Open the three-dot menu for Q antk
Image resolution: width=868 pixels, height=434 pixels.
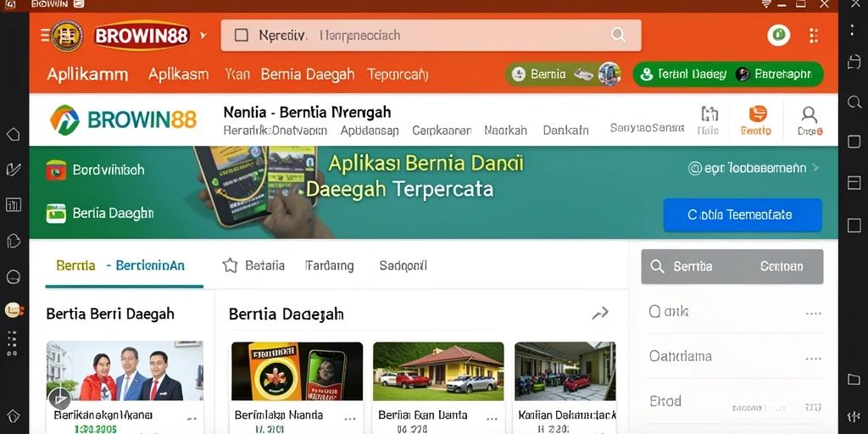[x=813, y=314]
